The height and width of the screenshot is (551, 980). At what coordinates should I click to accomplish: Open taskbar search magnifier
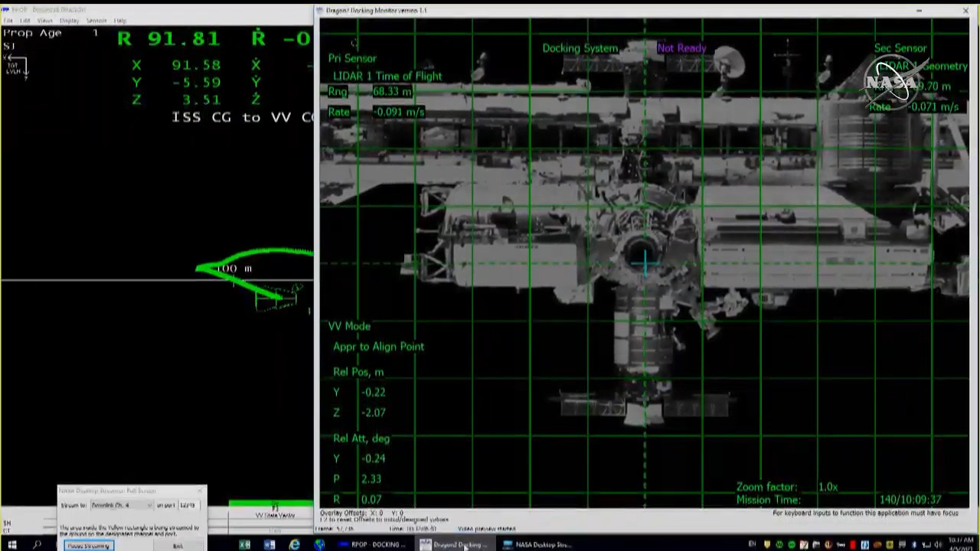click(37, 545)
